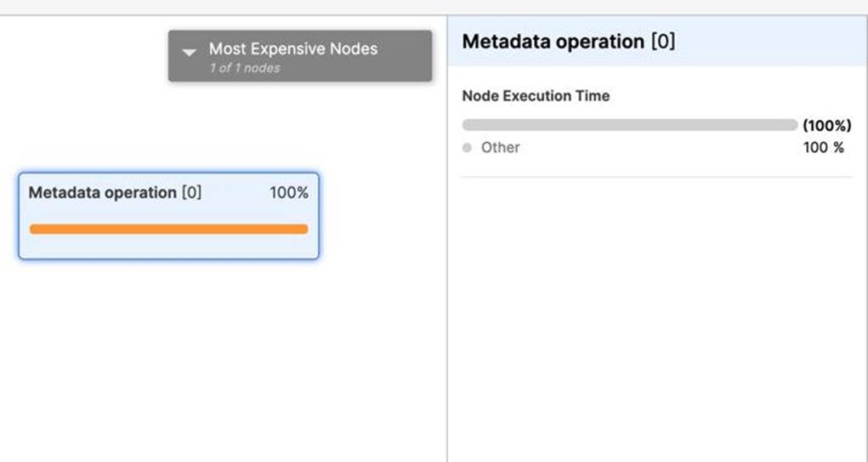
Task: Click the separator line under Other row
Action: 656,177
